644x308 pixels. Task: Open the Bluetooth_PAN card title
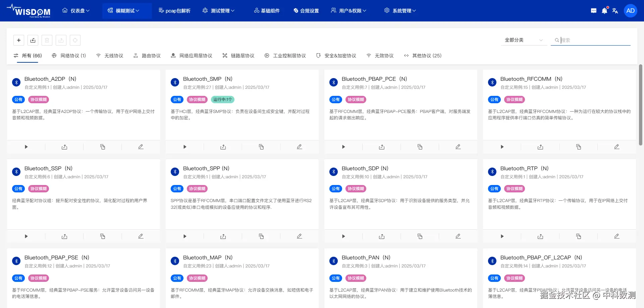[x=366, y=257]
